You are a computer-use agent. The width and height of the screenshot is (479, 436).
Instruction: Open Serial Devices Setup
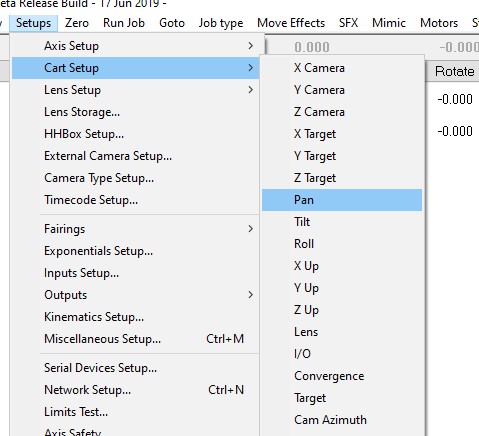click(135, 368)
